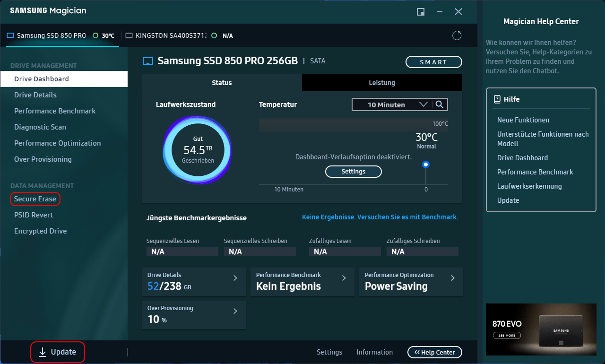Open Drive Dashboard help topic
Screen dimensions: 605x364
(522, 158)
